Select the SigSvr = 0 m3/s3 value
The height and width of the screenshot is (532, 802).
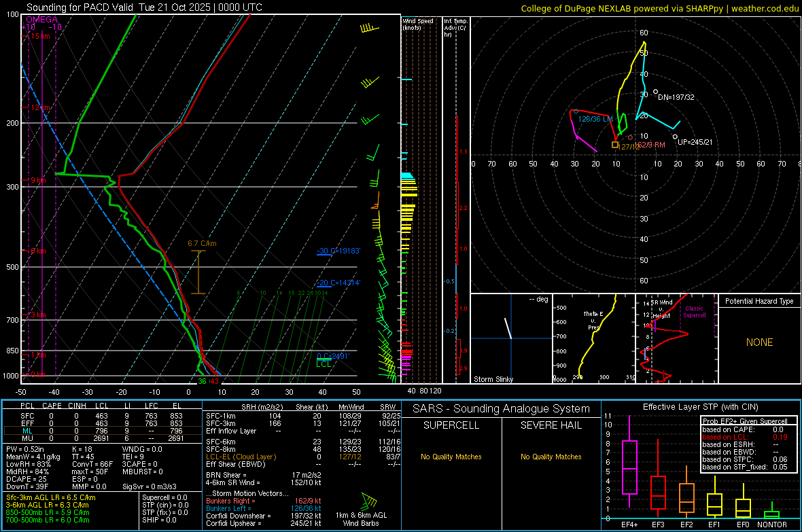(150, 486)
